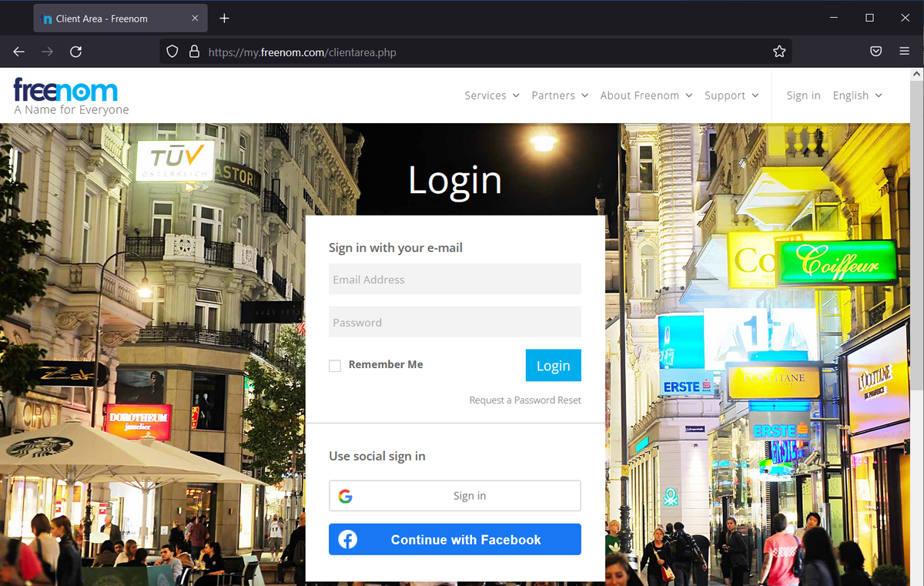This screenshot has height=586, width=924.
Task: Click the 'Use social sign in' heading
Action: [377, 456]
